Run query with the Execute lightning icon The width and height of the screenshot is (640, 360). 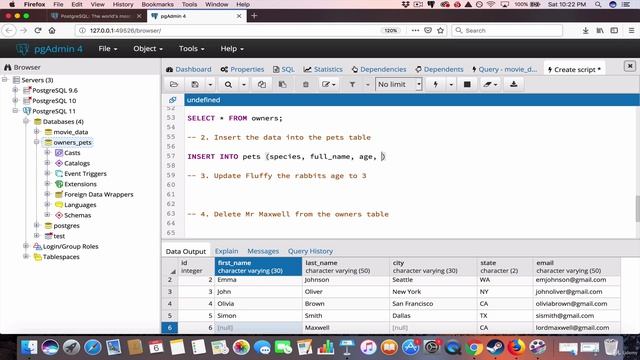[436, 84]
